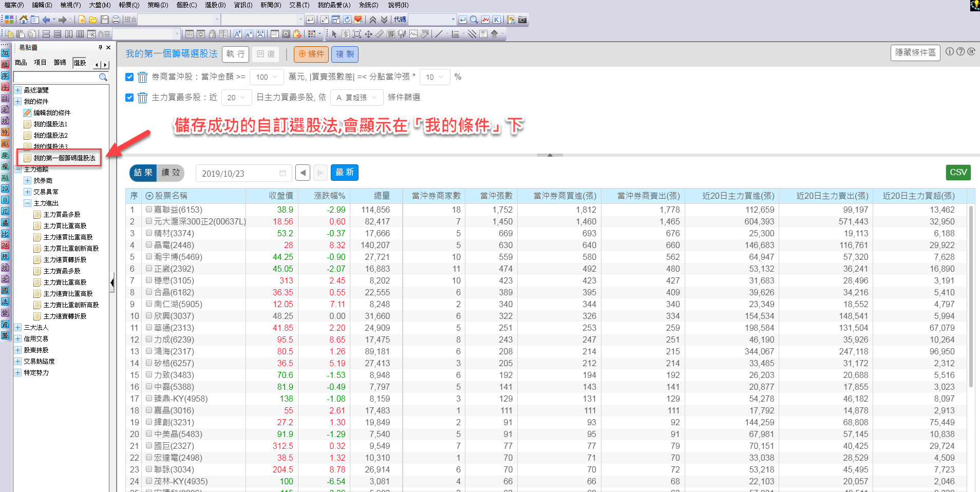Viewport: 980px width, 492px height.
Task: Expand the 三大法人 tree node
Action: 18,328
